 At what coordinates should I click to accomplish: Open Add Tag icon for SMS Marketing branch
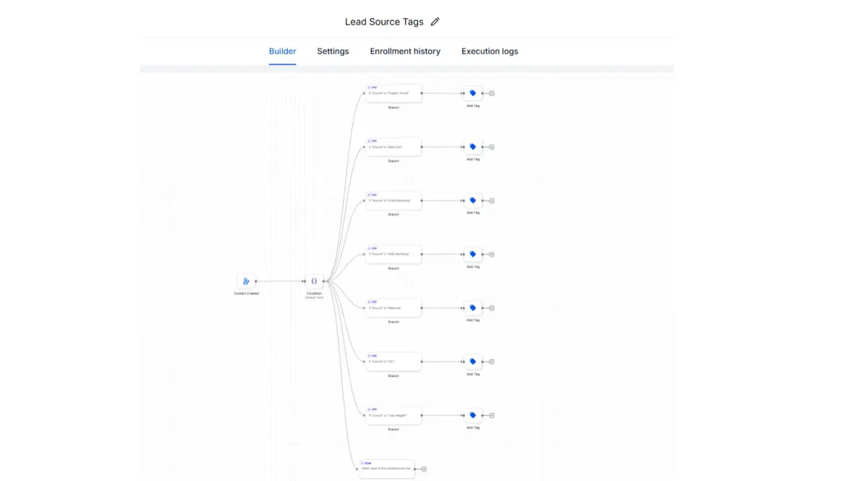(473, 254)
